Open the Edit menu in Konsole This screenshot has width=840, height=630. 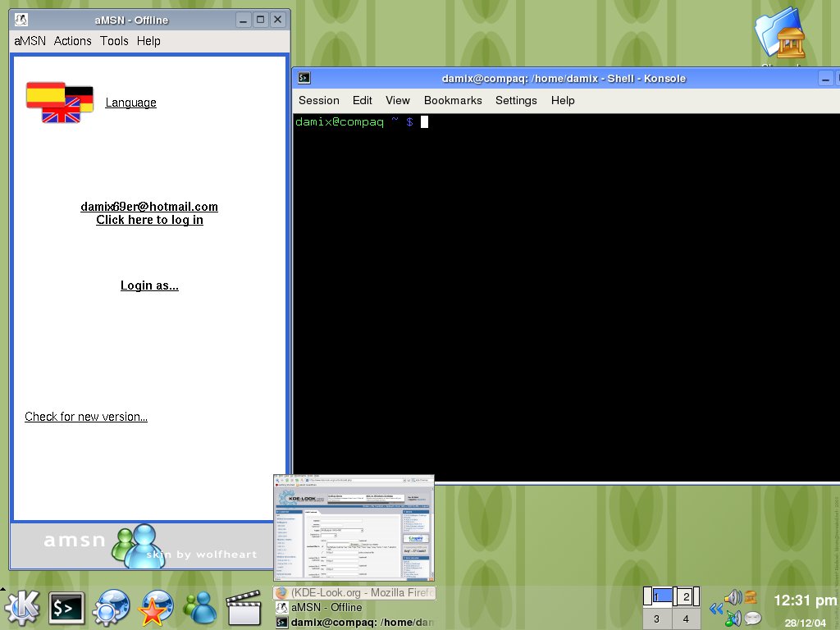pos(362,101)
